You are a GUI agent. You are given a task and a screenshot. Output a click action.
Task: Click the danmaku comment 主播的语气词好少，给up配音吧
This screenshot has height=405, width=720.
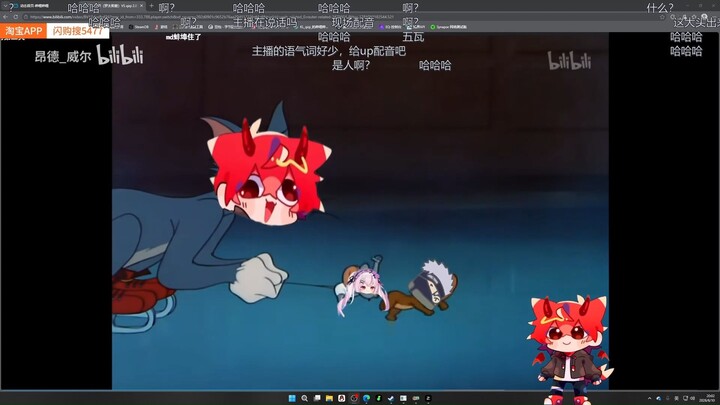pos(329,51)
